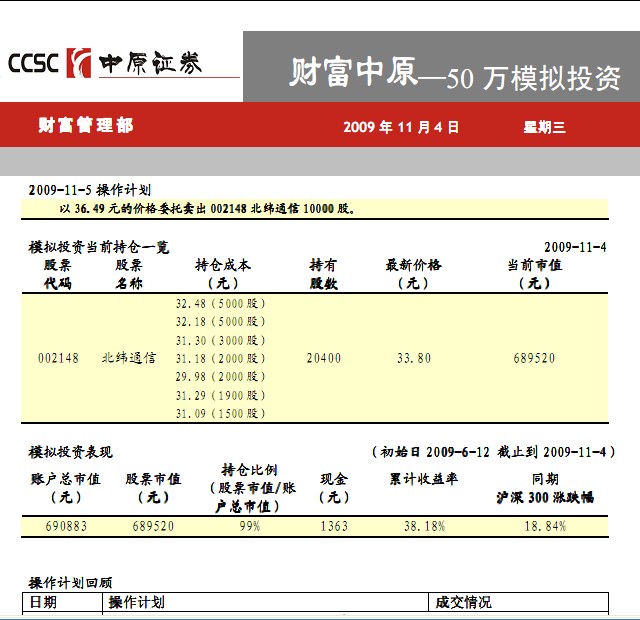The height and width of the screenshot is (620, 640).
Task: Select the 31.09 (1500股) cost entry
Action: point(220,413)
